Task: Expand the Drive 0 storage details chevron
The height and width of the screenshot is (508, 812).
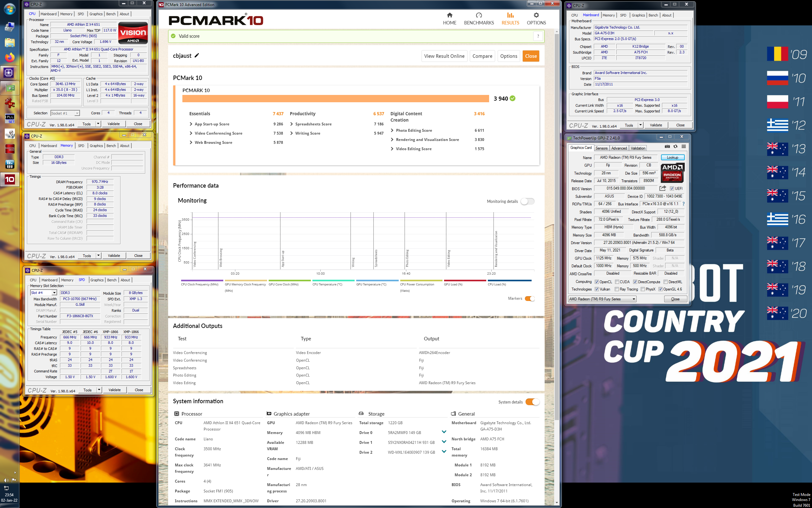Action: tap(444, 432)
